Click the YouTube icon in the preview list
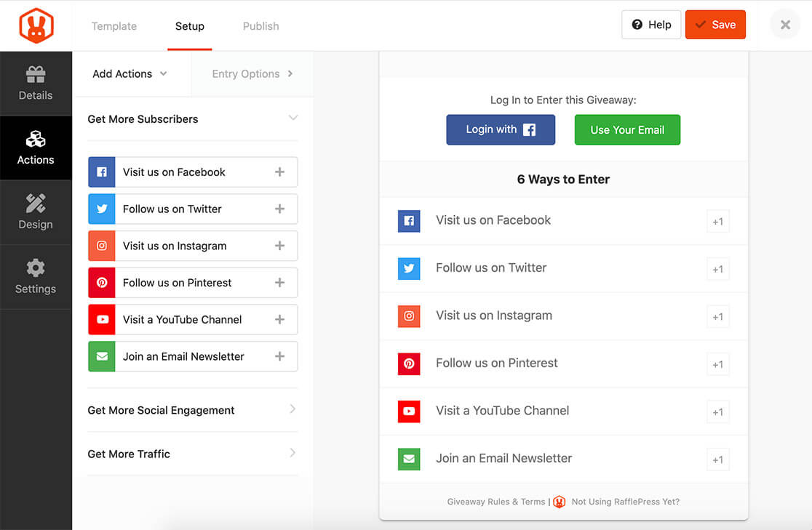 point(409,411)
